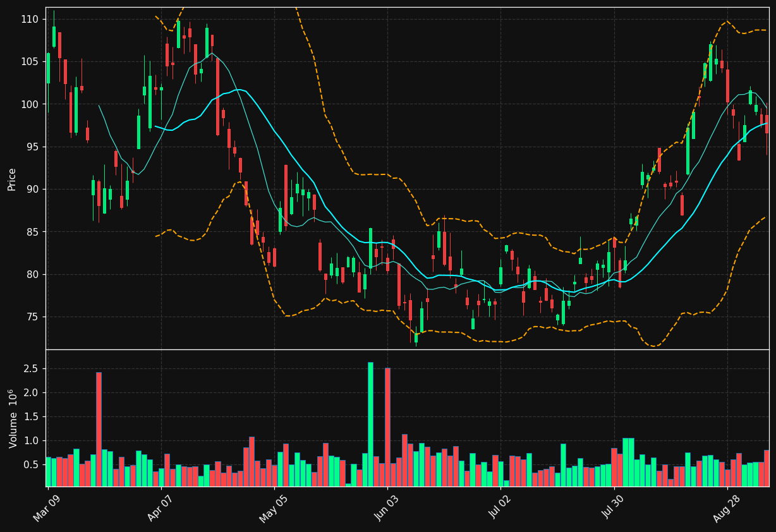Screen dimensions: 776x532
Task: Click the Price axis title
Action: [12, 179]
